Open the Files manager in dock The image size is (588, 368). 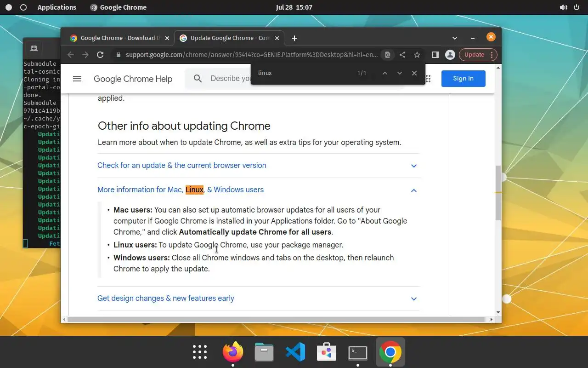(x=264, y=352)
